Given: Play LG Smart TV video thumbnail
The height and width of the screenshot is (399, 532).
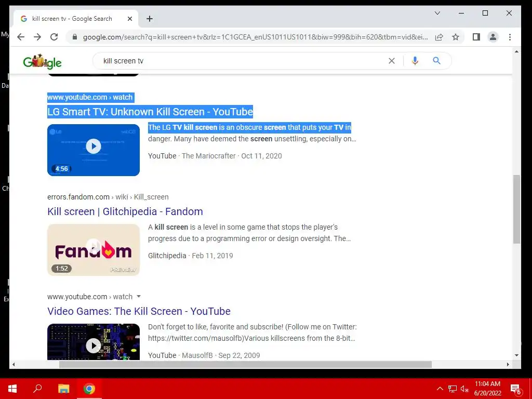Looking at the screenshot, I should click(94, 150).
